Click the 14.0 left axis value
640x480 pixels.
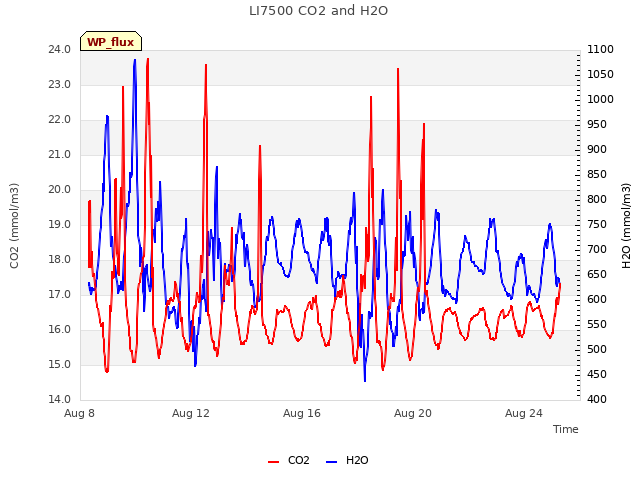[x=60, y=399]
